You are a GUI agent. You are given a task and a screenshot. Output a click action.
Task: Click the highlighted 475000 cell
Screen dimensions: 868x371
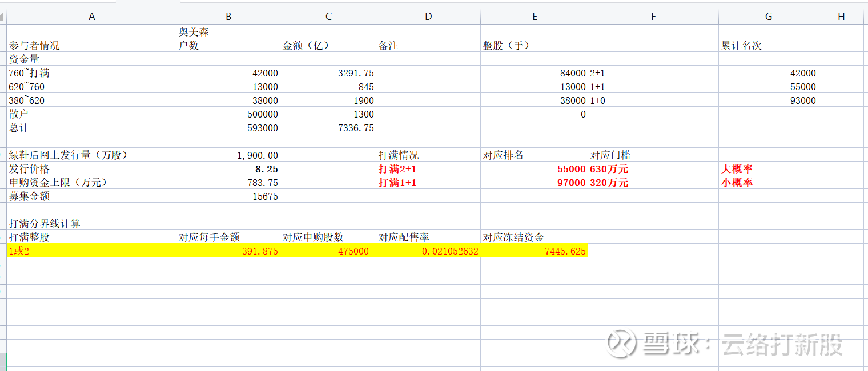click(328, 251)
